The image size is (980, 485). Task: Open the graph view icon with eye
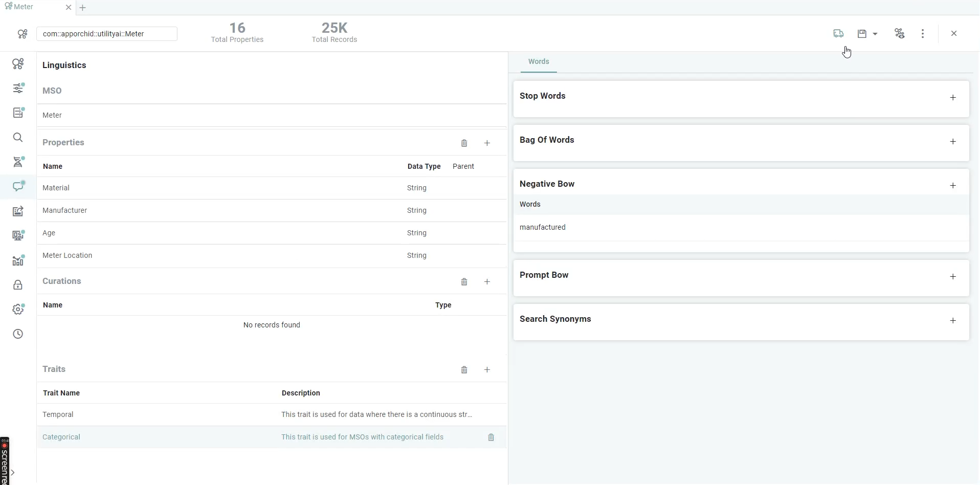point(900,34)
